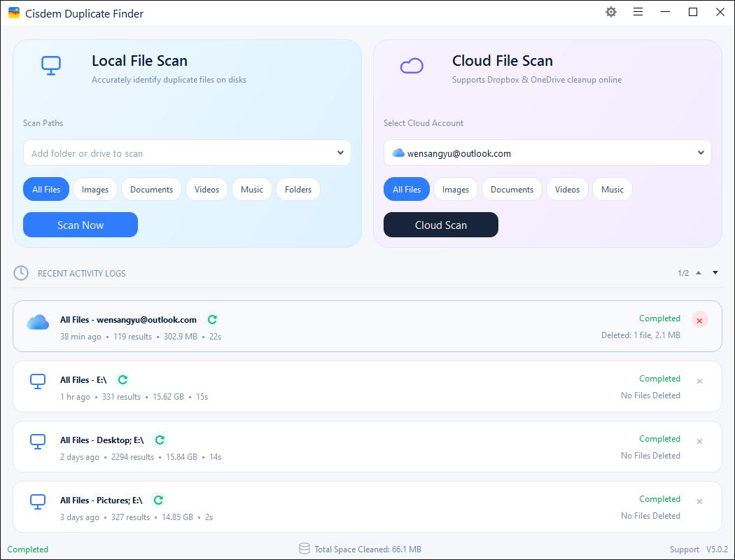Open the settings gear in the title bar
Image resolution: width=735 pixels, height=560 pixels.
611,12
